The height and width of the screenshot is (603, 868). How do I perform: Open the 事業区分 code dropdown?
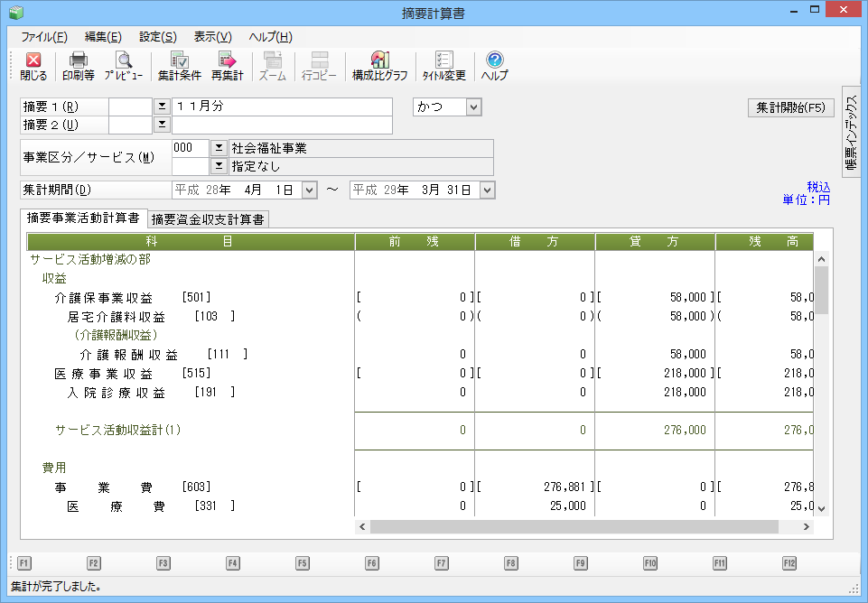218,148
